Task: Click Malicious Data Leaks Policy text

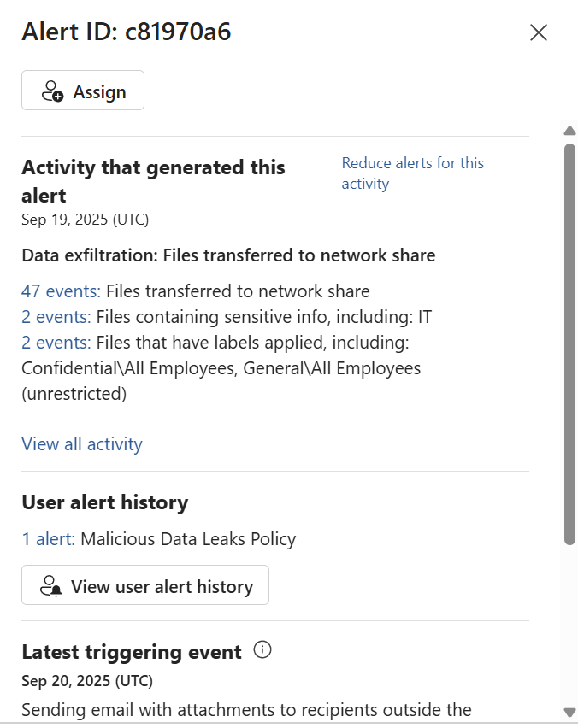Action: pos(188,539)
